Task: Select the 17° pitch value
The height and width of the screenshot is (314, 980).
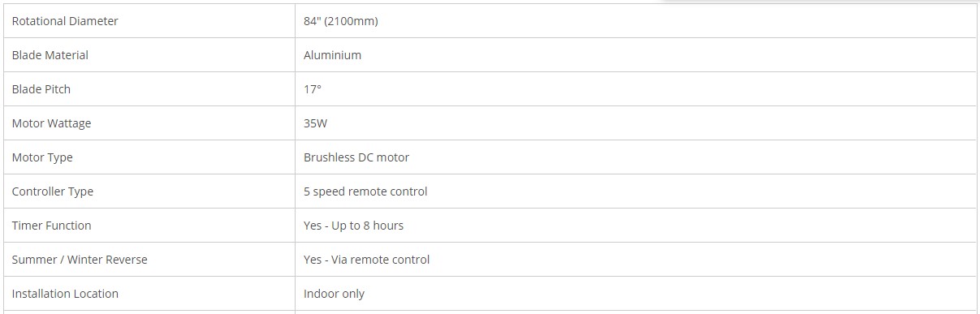Action: click(x=313, y=89)
